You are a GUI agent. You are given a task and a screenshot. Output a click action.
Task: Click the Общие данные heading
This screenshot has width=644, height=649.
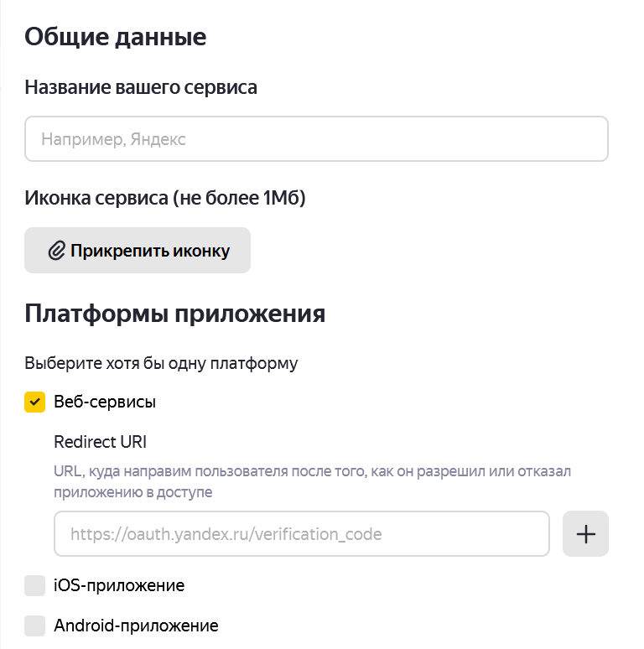point(116,38)
